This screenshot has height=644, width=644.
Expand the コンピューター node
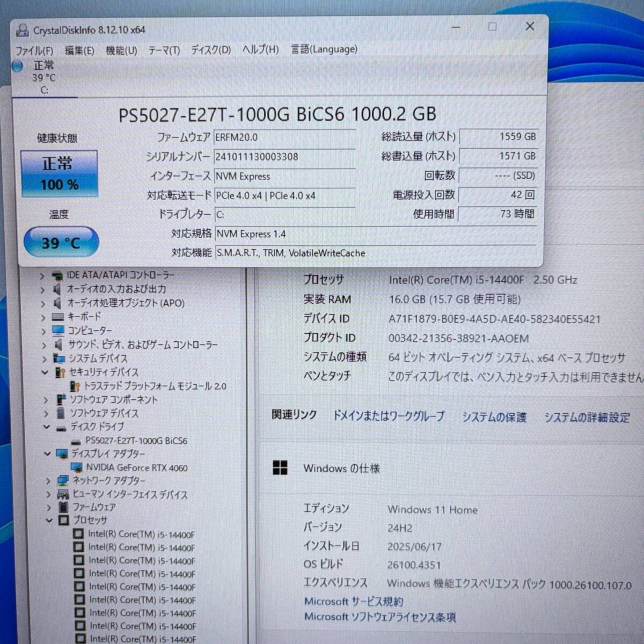point(44,331)
